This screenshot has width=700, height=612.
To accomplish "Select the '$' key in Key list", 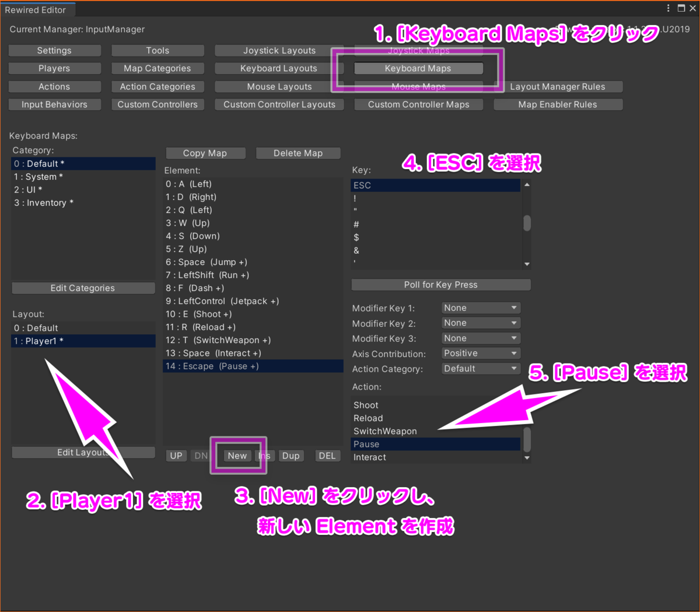I will [x=435, y=237].
